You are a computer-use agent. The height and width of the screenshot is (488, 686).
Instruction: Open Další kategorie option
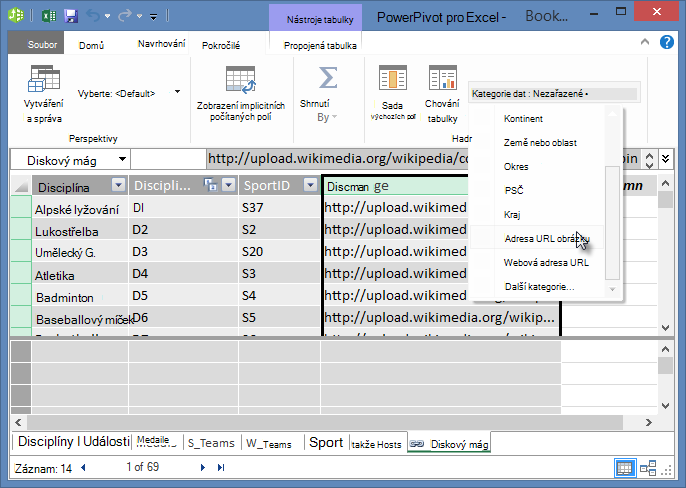click(539, 287)
